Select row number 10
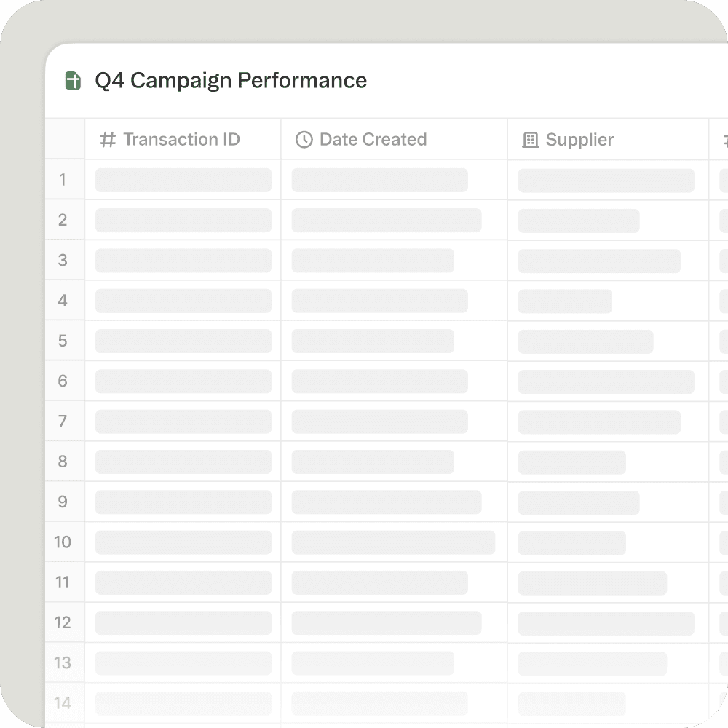The width and height of the screenshot is (728, 728). (63, 542)
